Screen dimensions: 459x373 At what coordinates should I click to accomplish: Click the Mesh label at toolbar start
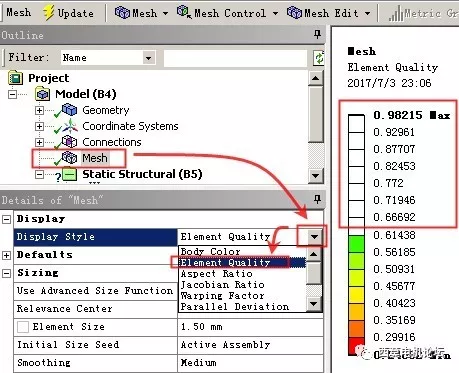(x=19, y=13)
